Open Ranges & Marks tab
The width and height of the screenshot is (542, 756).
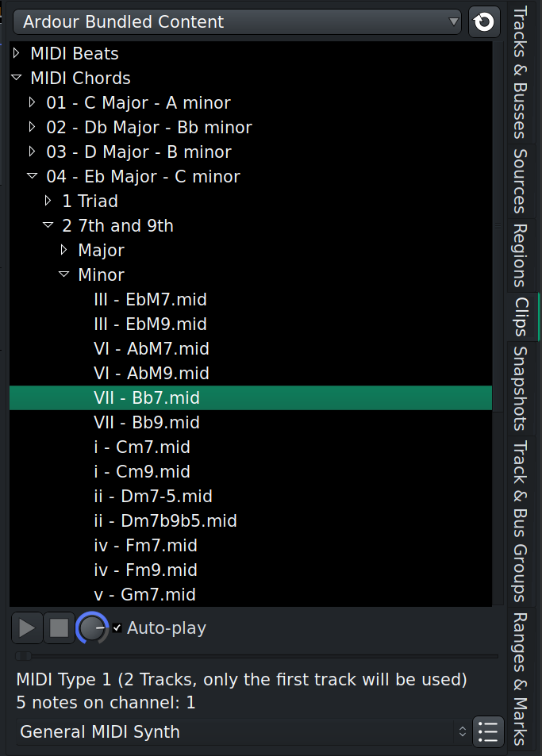click(521, 679)
